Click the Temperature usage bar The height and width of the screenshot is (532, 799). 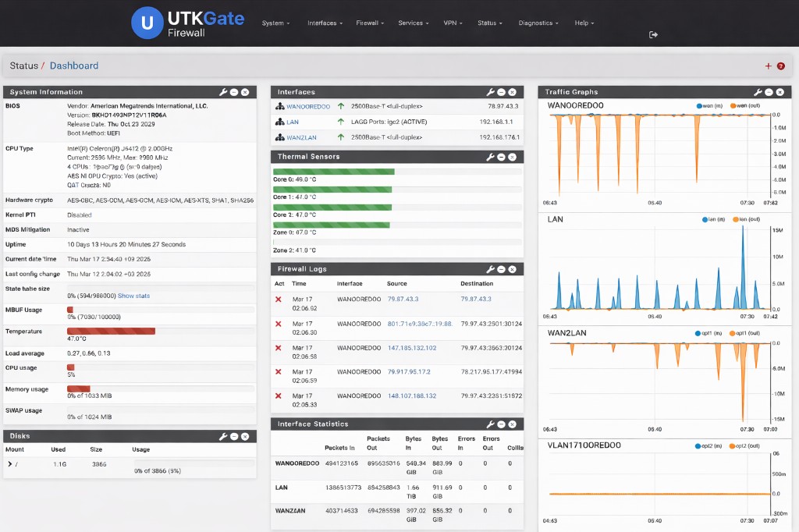click(x=111, y=331)
